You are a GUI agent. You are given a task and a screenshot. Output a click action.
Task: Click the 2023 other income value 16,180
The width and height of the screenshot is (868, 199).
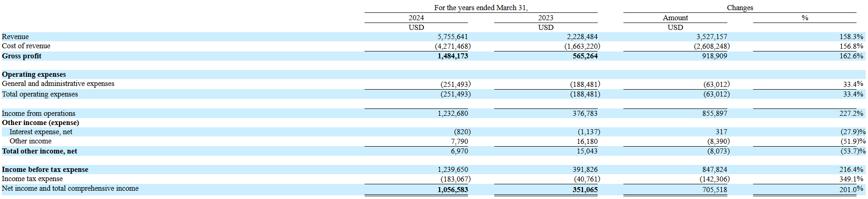[x=587, y=142]
